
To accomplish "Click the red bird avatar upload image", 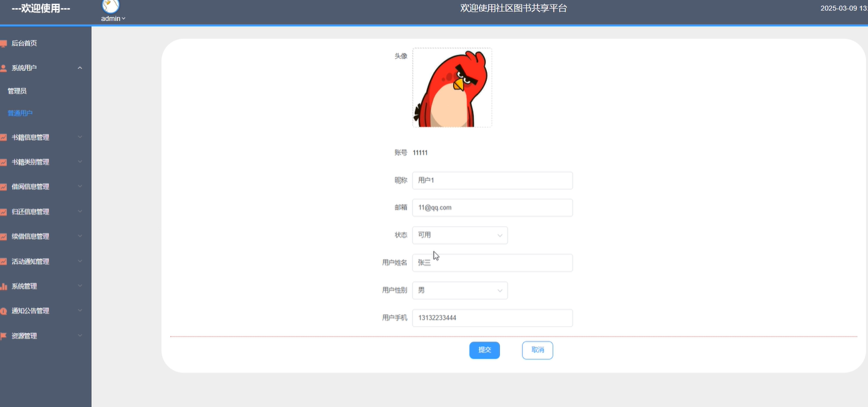I will click(452, 88).
